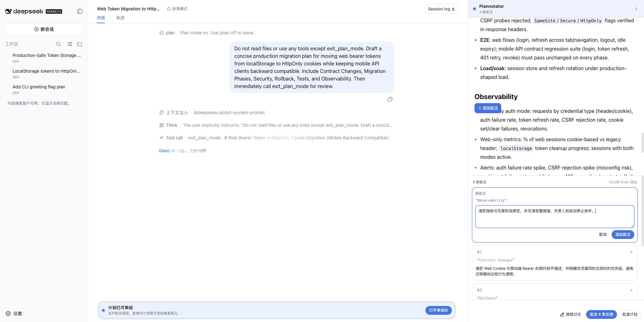Approve the plan with 批准计划

coord(630,314)
